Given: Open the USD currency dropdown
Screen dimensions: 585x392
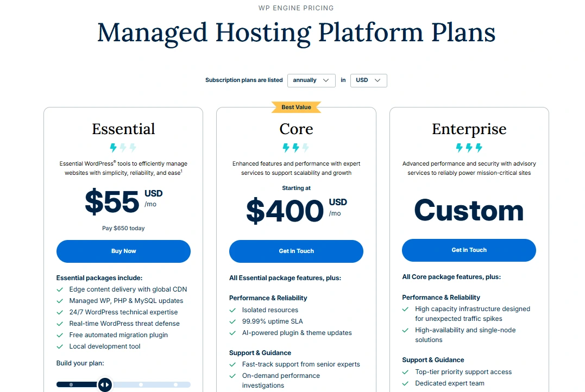Looking at the screenshot, I should pyautogui.click(x=368, y=80).
